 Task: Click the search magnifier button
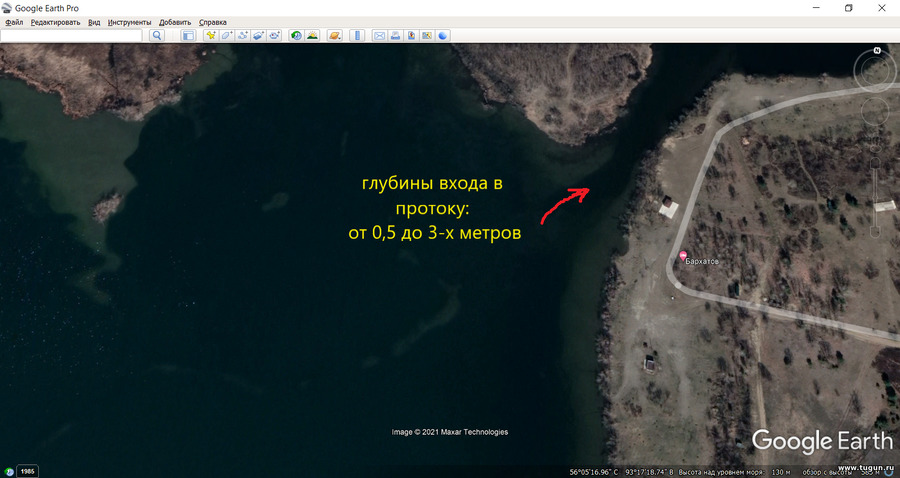[157, 36]
